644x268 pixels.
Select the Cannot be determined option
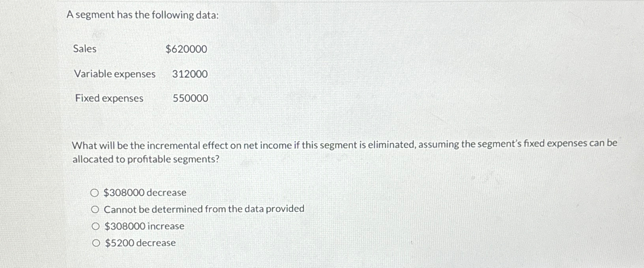[x=95, y=210]
